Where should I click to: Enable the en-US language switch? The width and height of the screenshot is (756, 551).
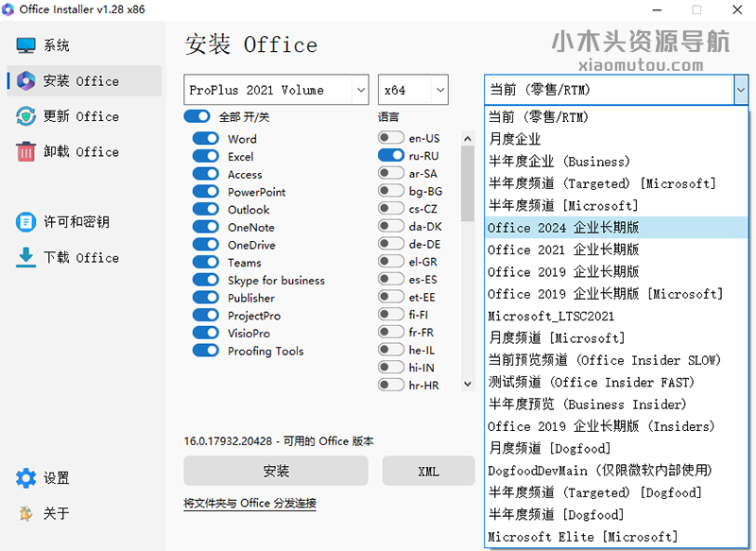391,138
